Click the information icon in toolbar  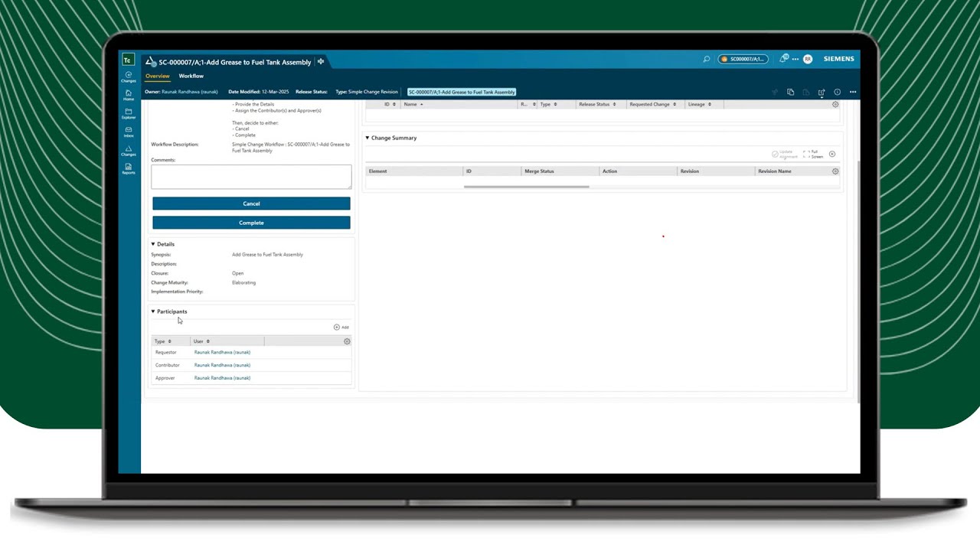838,92
